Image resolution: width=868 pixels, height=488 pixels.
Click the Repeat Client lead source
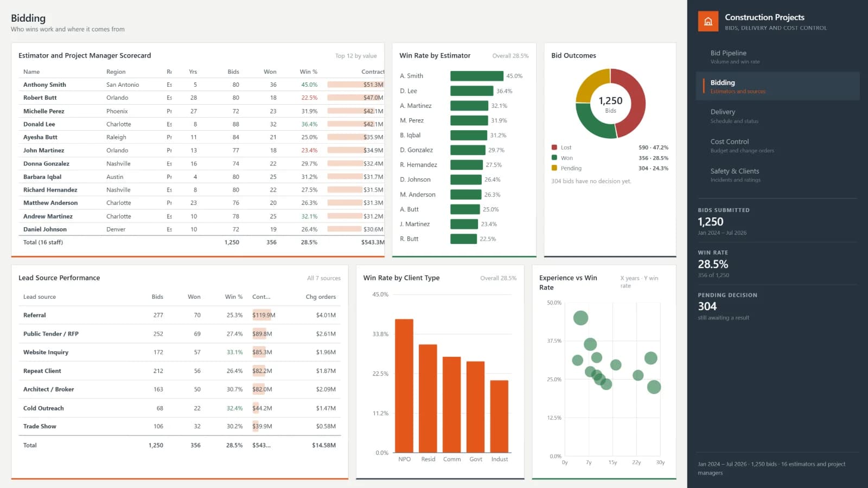pos(42,371)
